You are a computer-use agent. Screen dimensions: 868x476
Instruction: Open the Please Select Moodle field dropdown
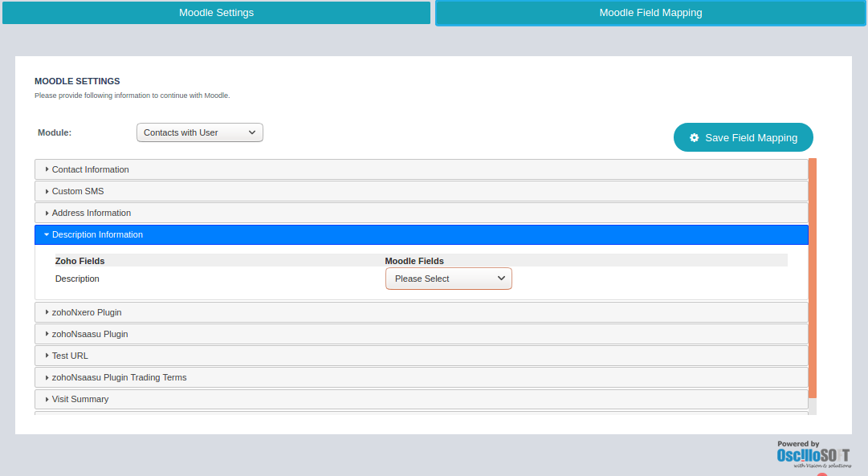[448, 279]
